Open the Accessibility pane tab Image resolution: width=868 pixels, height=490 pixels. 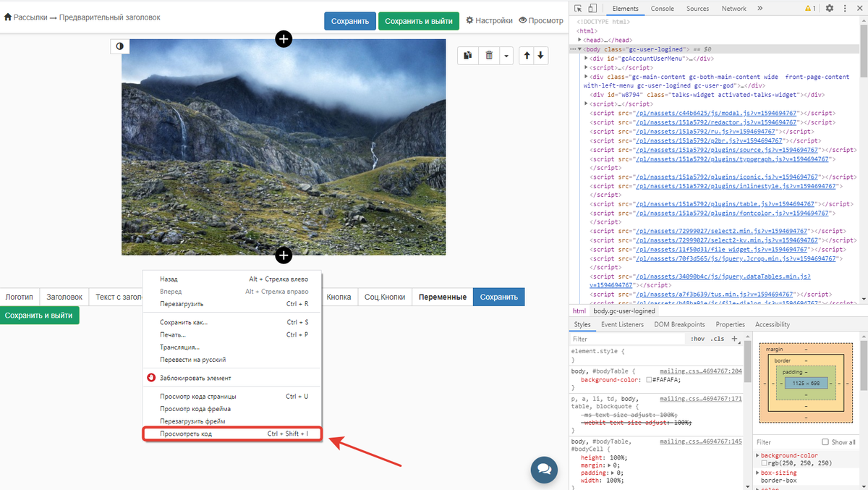point(773,324)
